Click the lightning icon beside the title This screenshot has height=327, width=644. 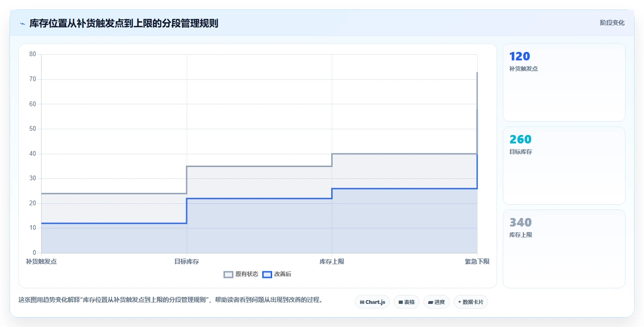tap(22, 24)
